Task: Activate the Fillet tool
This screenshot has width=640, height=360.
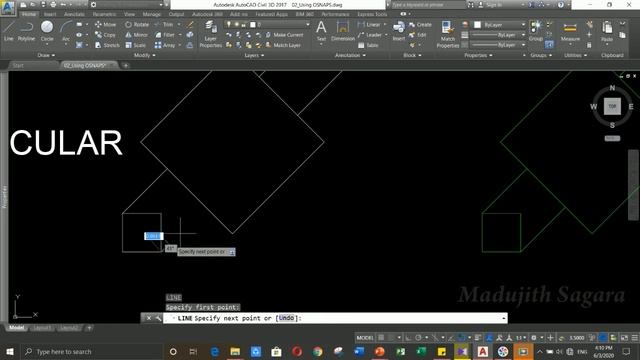Action: pyautogui.click(x=165, y=35)
